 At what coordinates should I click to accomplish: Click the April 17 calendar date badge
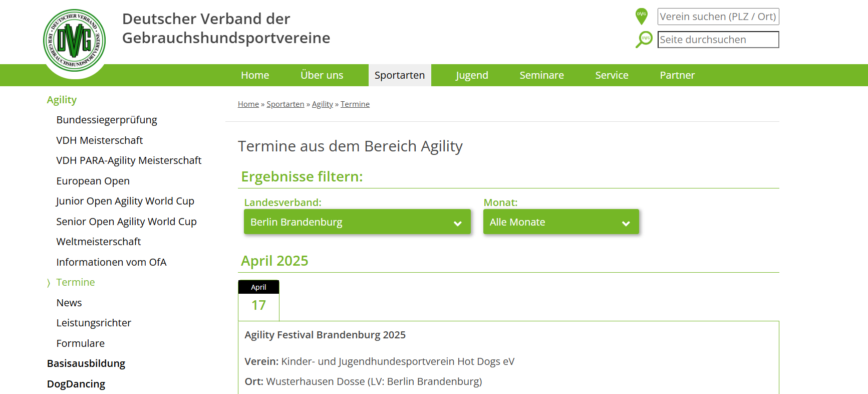[258, 300]
